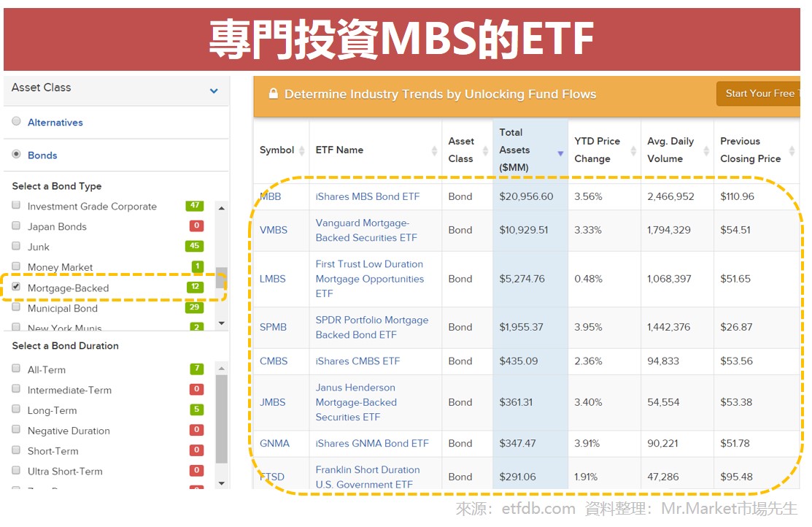The height and width of the screenshot is (527, 812).
Task: Select the Alternatives radio button
Action: point(17,121)
